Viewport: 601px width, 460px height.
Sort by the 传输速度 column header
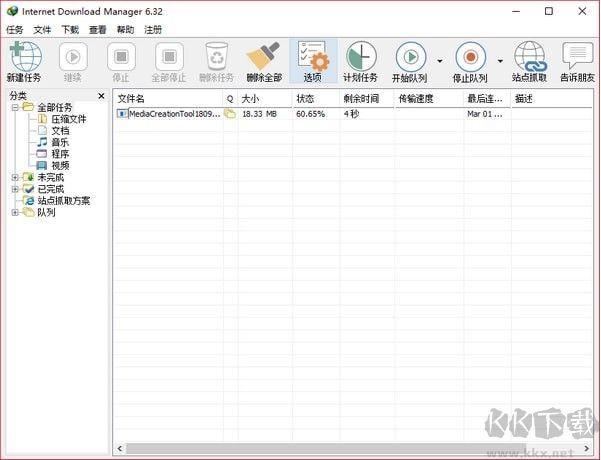tap(429, 99)
